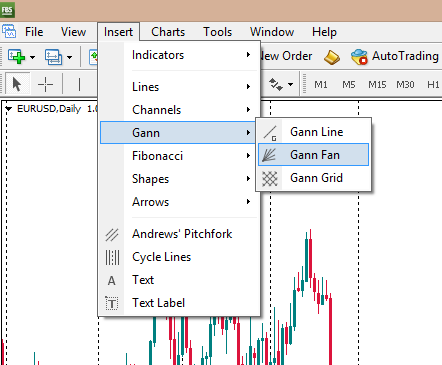The image size is (442, 365).
Task: Switch to M15 timeframe
Action: tap(377, 85)
